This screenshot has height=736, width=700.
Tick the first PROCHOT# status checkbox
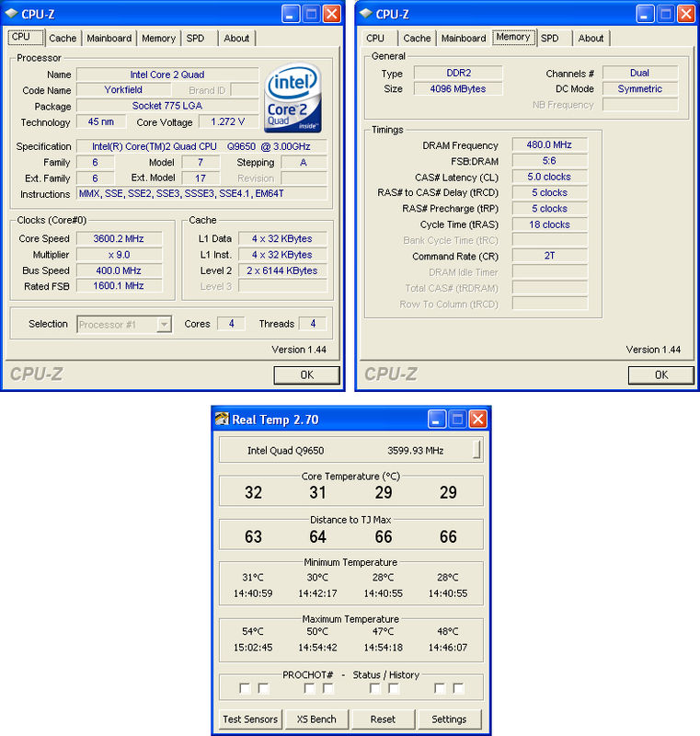pyautogui.click(x=245, y=688)
